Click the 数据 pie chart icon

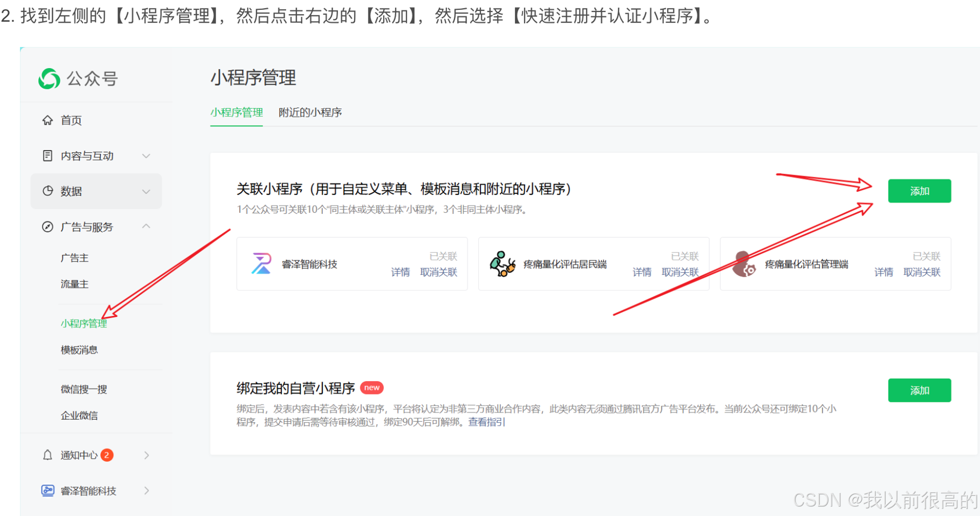(47, 191)
